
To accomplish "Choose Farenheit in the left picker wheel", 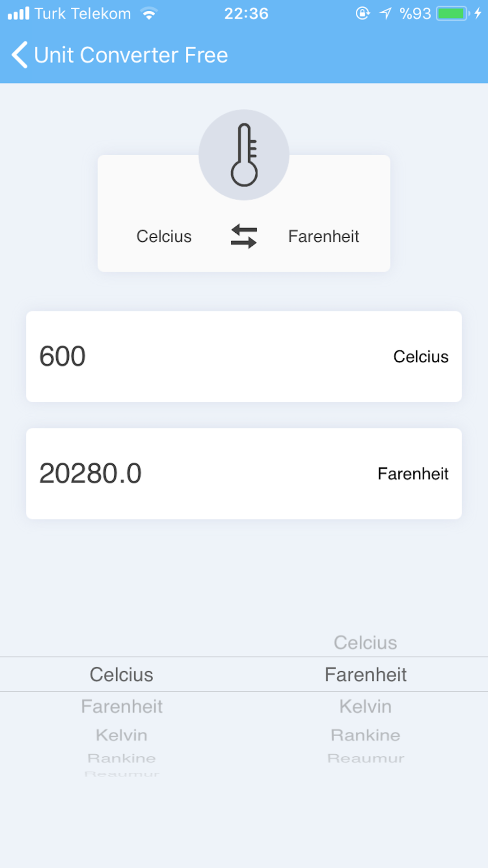I will [122, 706].
